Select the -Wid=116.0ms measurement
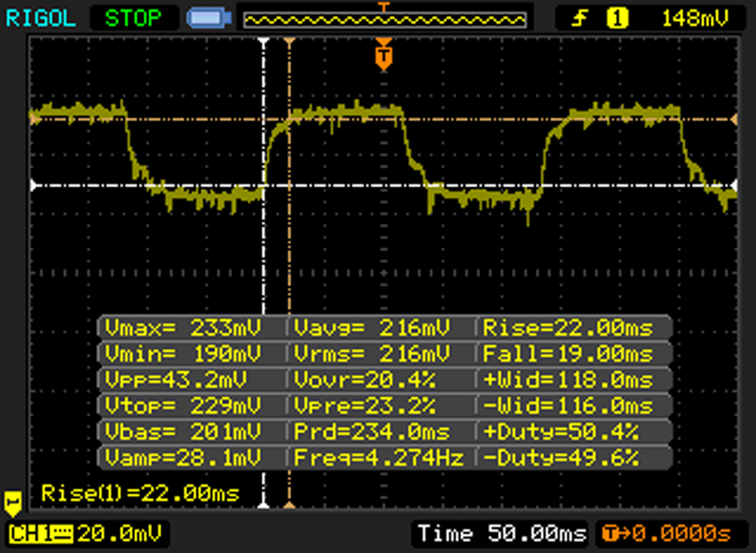 (568, 406)
